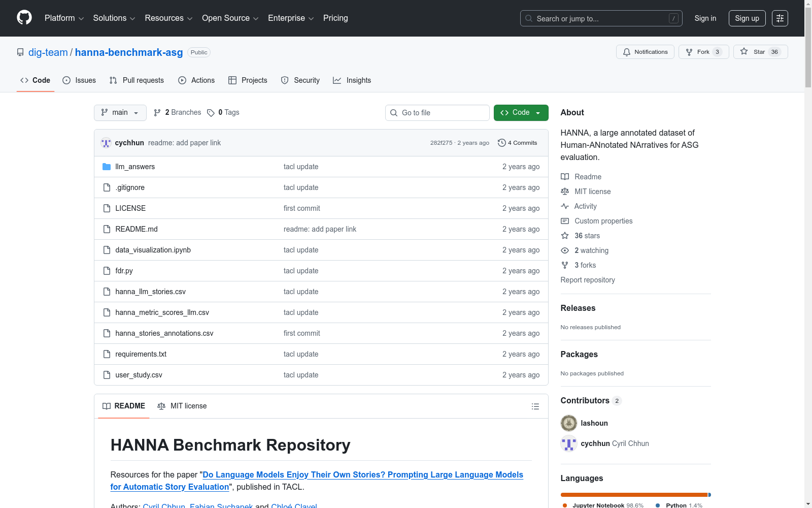Open the dig-team organization link

tap(48, 52)
